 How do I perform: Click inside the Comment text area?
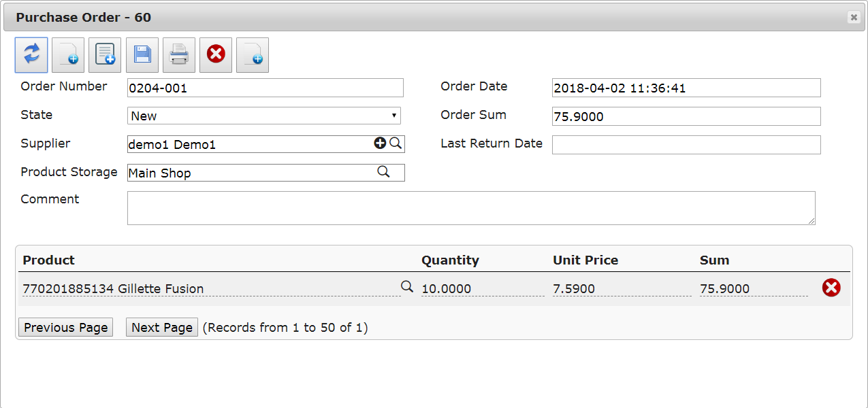[x=471, y=207]
